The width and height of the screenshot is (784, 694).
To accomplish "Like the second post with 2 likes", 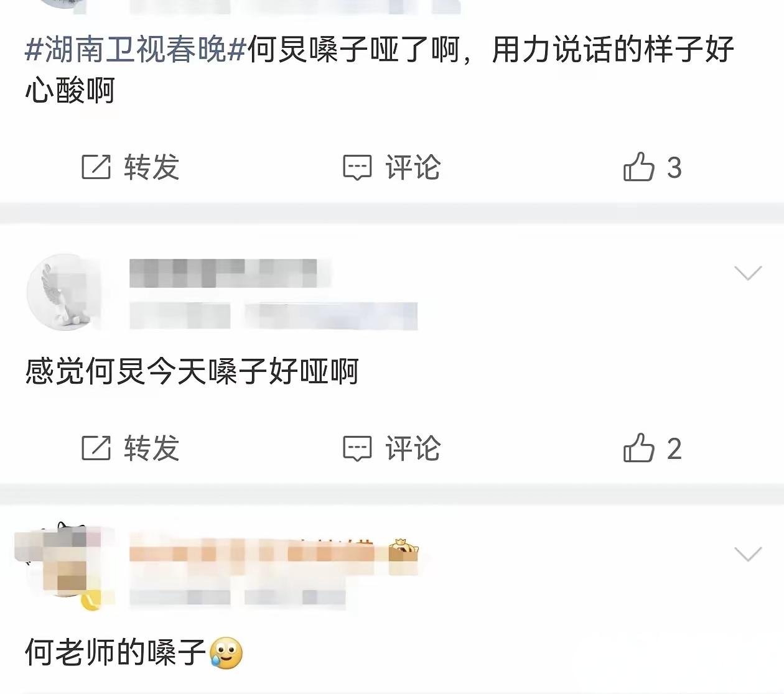I will click(639, 447).
